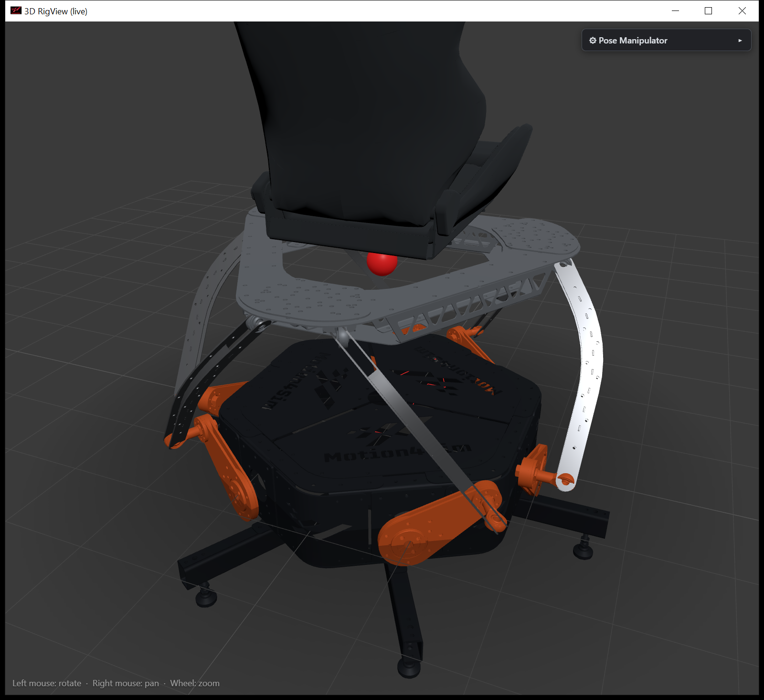This screenshot has height=700, width=764.
Task: Close the 3D RigView window
Action: click(742, 11)
